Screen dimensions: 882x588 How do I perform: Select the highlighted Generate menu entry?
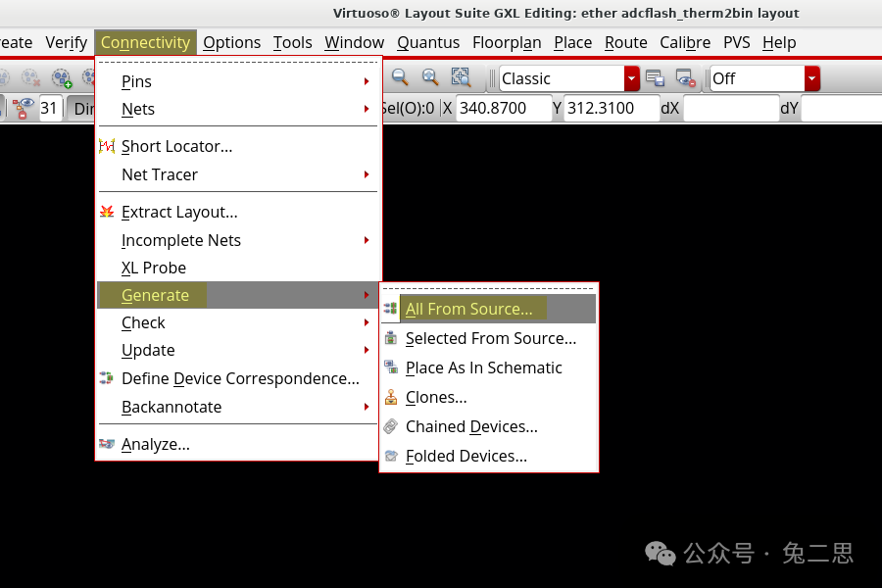tap(238, 295)
